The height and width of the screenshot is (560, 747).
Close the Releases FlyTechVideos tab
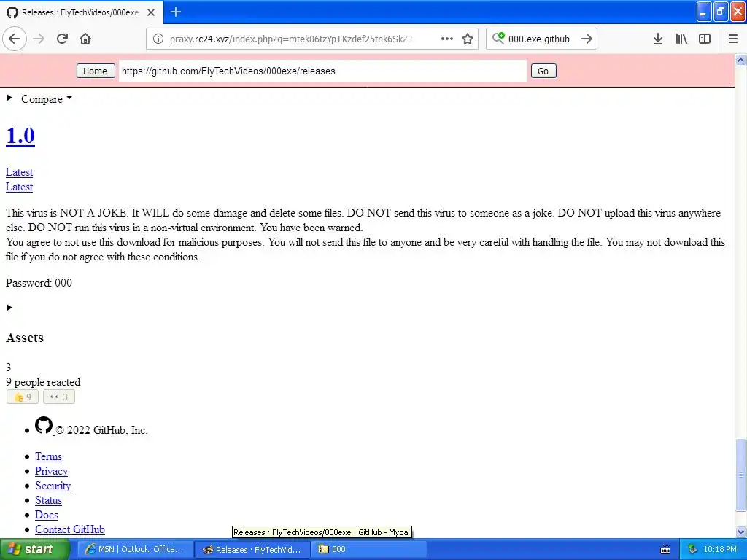[x=151, y=12]
